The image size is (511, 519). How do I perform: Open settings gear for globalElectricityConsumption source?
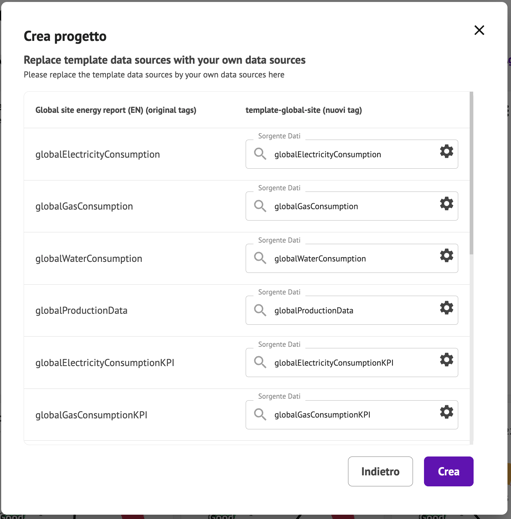(446, 151)
